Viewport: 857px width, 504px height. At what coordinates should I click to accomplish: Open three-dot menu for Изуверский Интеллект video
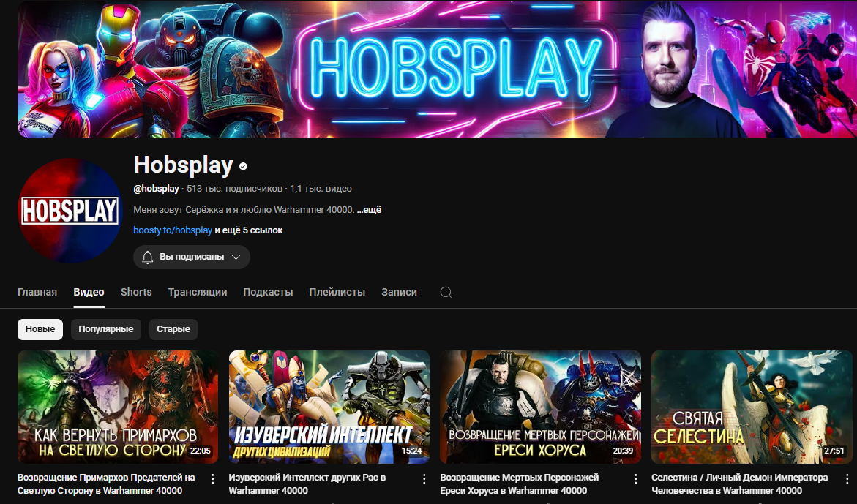click(424, 479)
